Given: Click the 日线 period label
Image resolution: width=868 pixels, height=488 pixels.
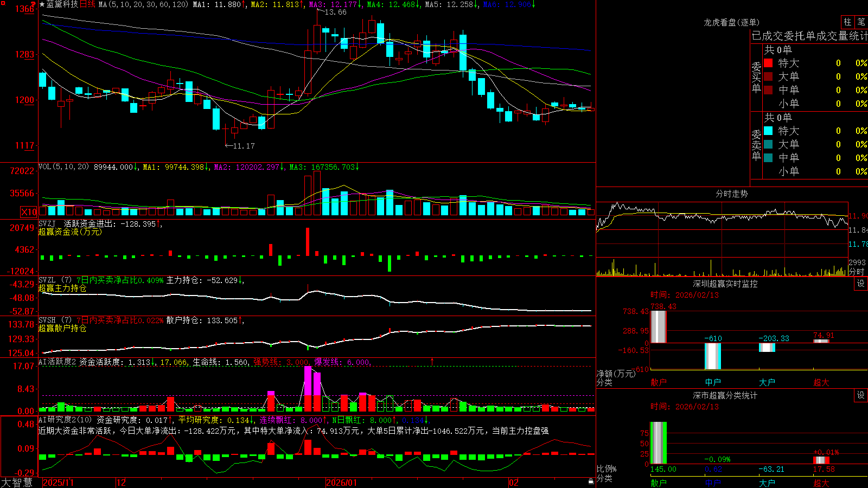Looking at the screenshot, I should [x=87, y=4].
